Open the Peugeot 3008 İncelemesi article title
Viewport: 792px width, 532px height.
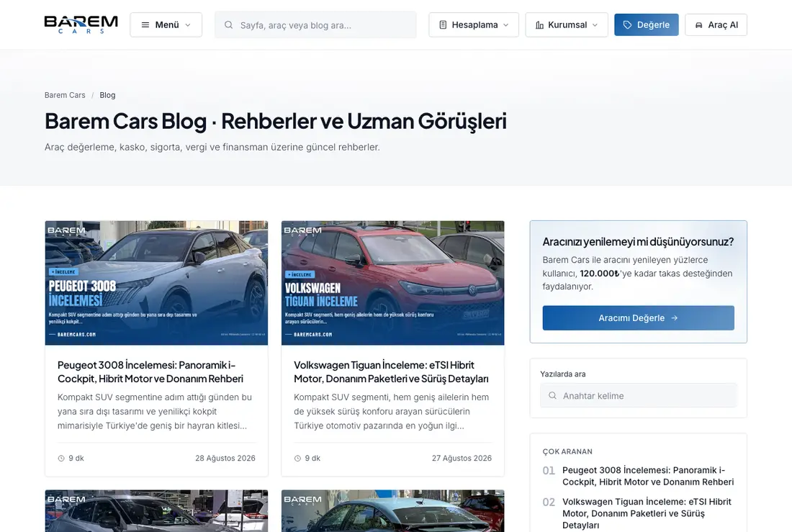coord(150,372)
